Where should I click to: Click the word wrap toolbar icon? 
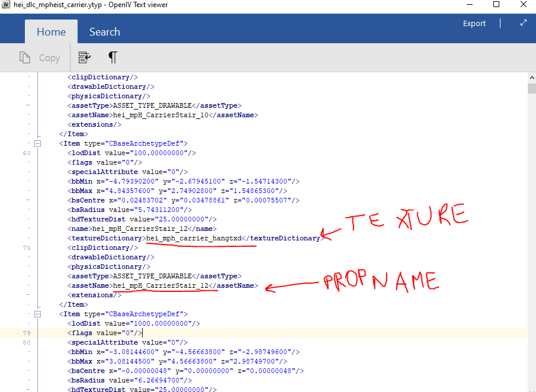85,57
